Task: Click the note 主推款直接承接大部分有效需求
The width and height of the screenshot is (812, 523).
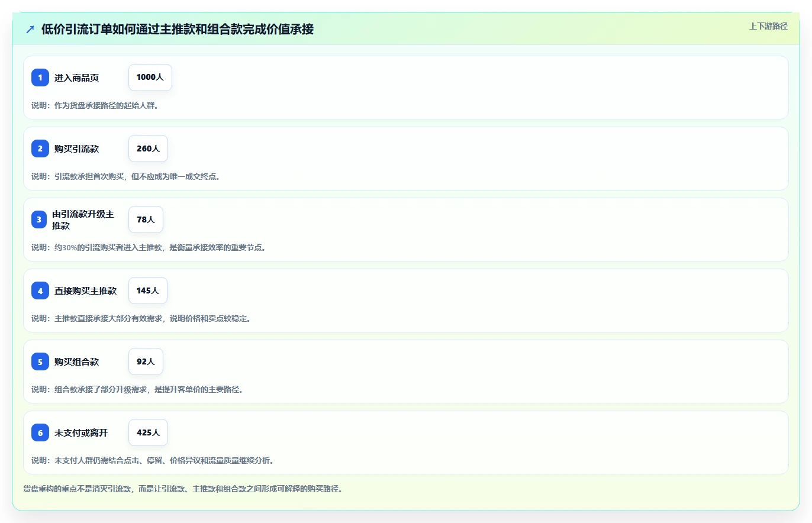Action: click(x=142, y=318)
